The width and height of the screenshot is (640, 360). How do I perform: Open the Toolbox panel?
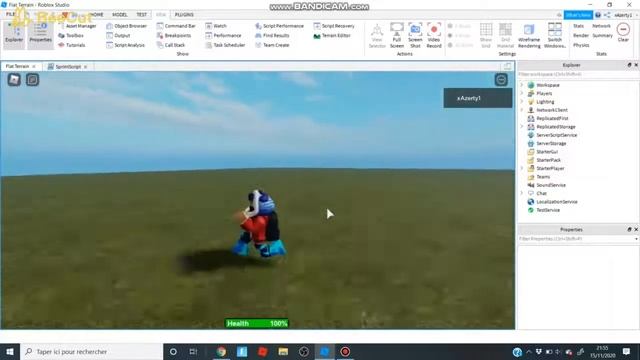pos(71,36)
